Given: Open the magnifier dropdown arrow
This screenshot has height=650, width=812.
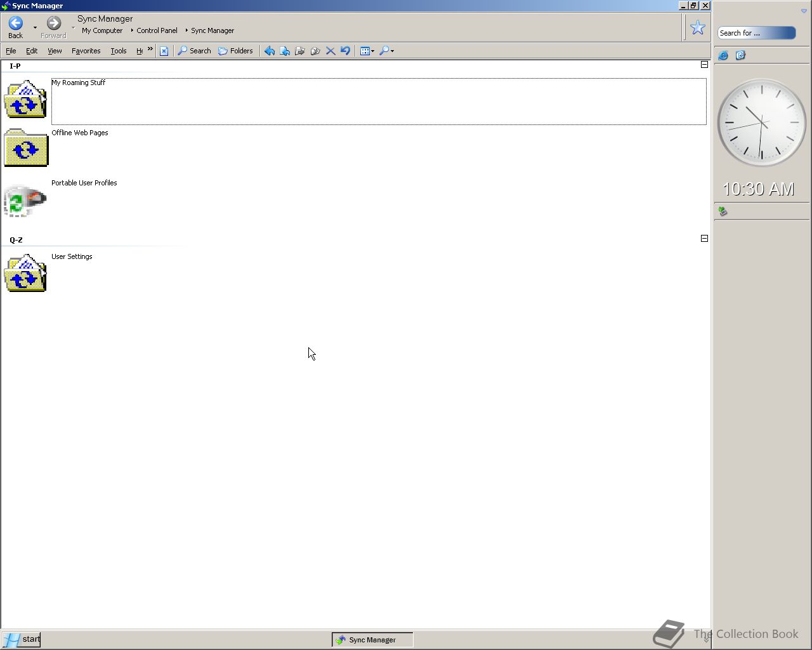Looking at the screenshot, I should [392, 51].
